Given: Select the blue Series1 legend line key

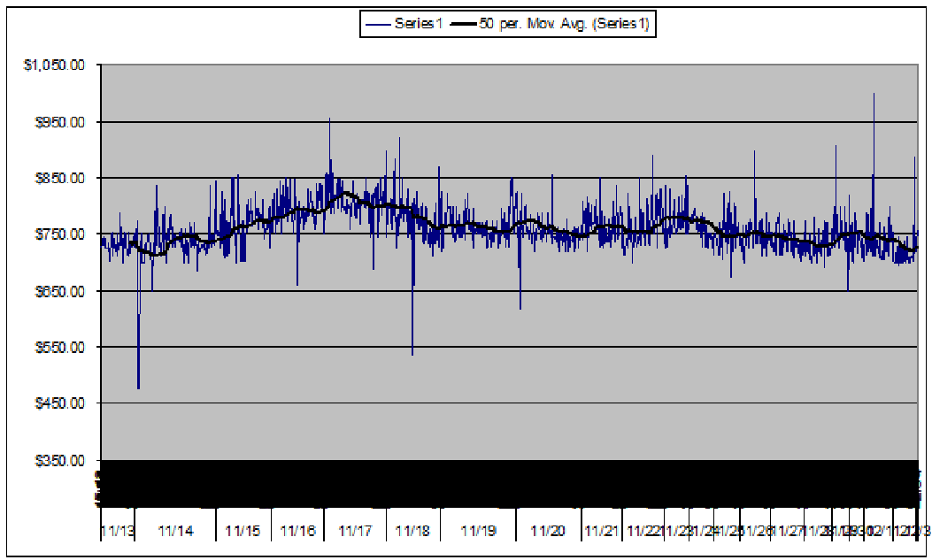Looking at the screenshot, I should 377,25.
